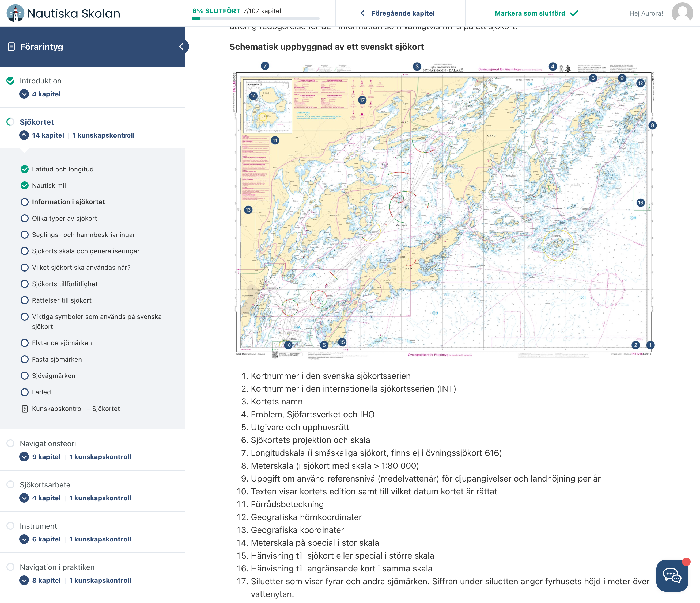Click the Kunskapskontroll Sjökortet quiz icon

click(25, 409)
